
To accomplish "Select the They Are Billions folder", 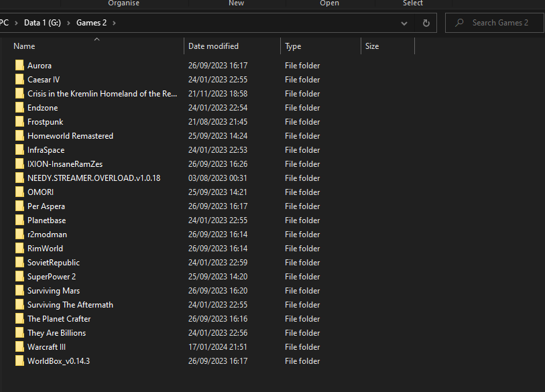I will click(x=56, y=333).
